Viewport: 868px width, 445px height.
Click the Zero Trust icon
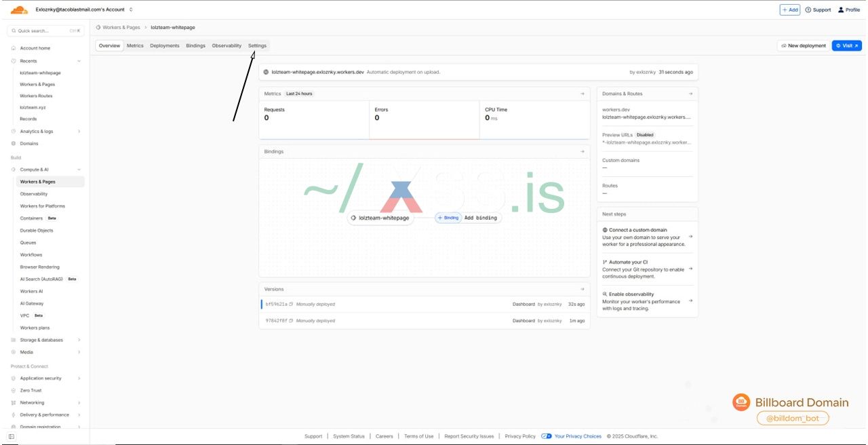tap(14, 391)
